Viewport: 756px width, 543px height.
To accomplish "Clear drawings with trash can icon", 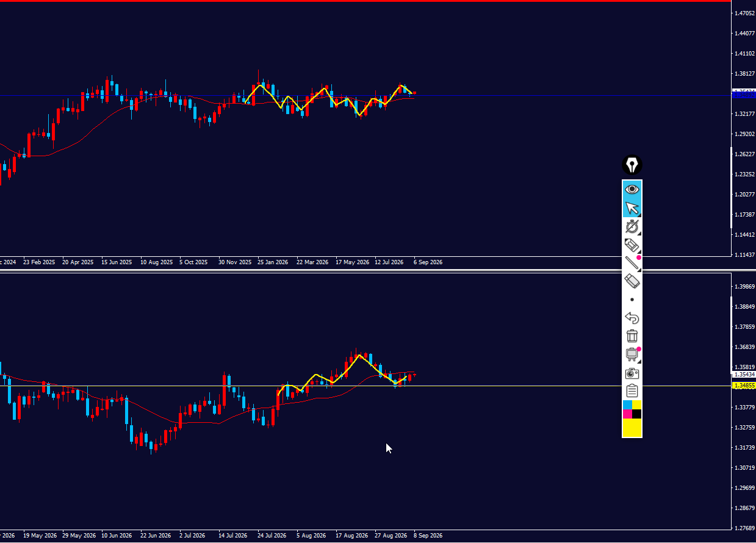I will pyautogui.click(x=632, y=336).
